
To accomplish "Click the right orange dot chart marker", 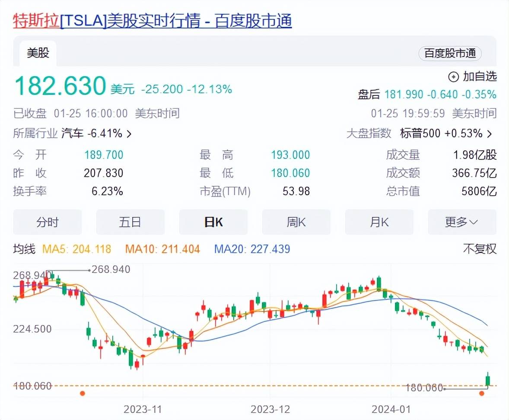I will 482,393.
